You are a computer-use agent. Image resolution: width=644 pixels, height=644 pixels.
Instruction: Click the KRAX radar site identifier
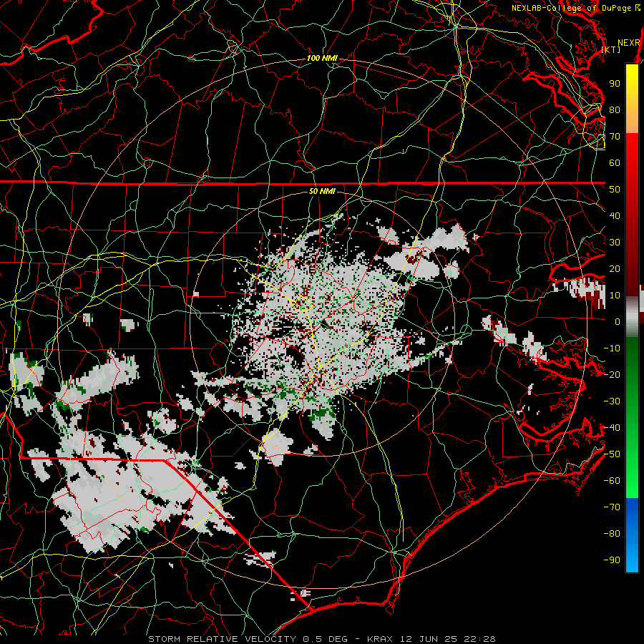pos(379,639)
